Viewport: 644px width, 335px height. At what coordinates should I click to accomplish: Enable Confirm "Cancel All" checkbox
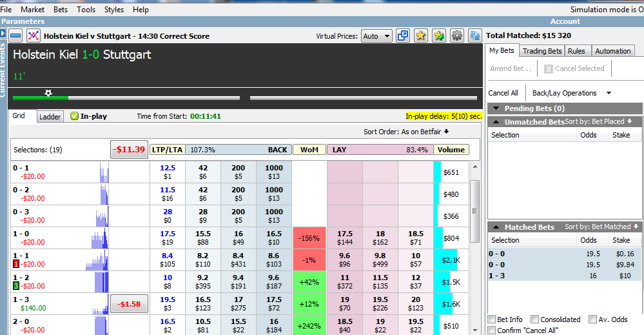492,330
